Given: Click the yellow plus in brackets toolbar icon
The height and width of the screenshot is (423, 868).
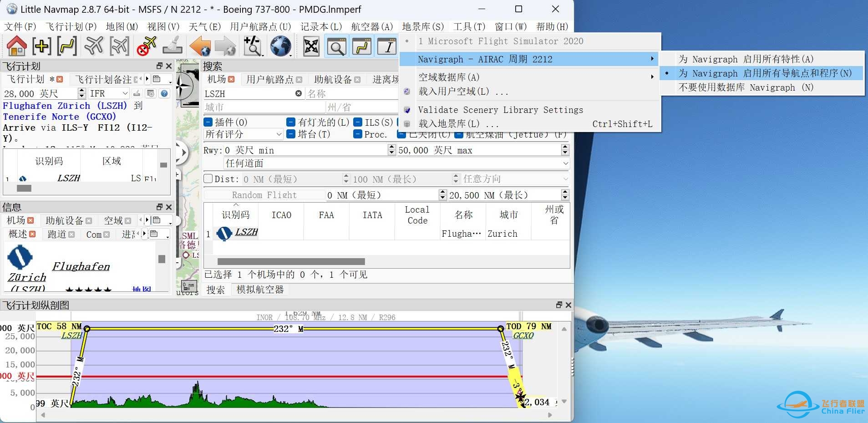Looking at the screenshot, I should 42,46.
